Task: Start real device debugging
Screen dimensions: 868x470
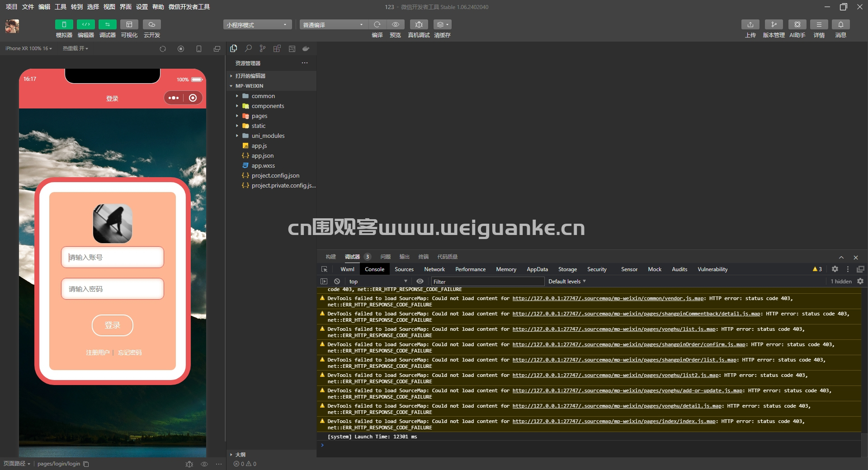Action: coord(419,24)
